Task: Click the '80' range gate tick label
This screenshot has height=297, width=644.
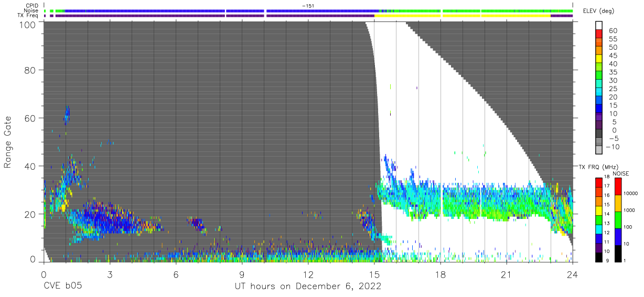Action: pos(30,70)
